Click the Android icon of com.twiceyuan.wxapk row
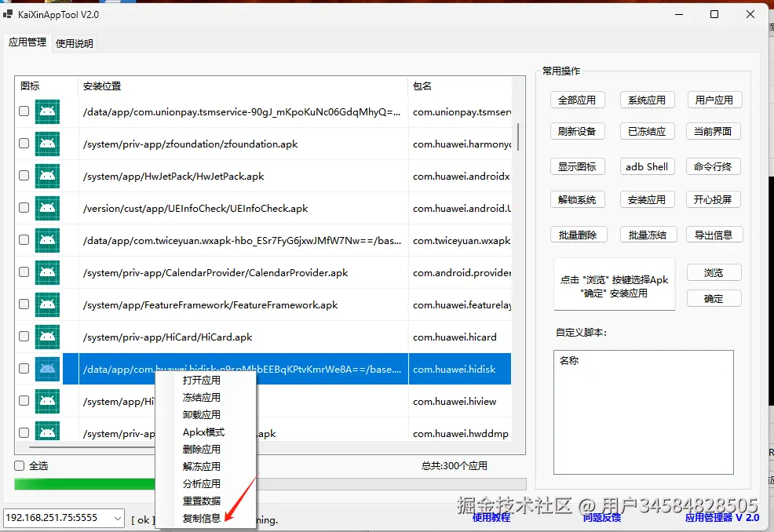Image resolution: width=774 pixels, height=532 pixels. pos(47,240)
